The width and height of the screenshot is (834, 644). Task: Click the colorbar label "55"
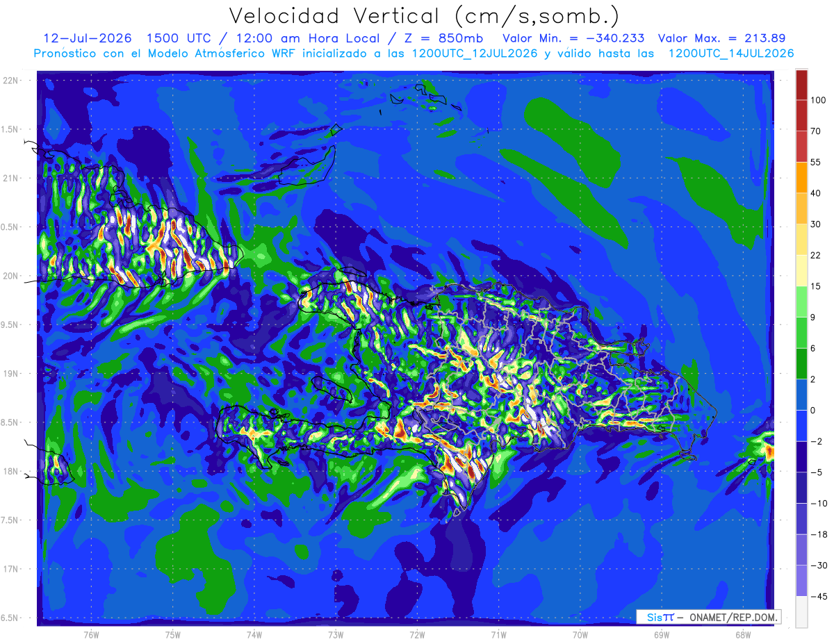pos(816,162)
